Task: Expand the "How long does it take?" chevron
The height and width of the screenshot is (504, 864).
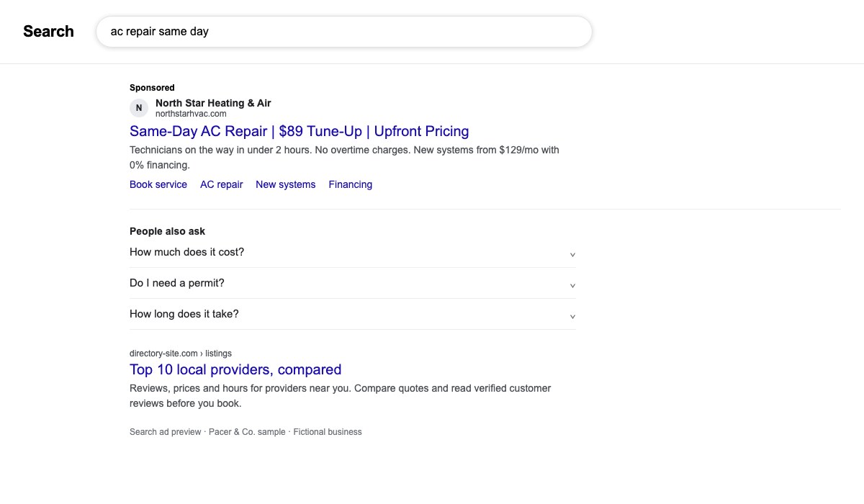Action: [x=572, y=317]
